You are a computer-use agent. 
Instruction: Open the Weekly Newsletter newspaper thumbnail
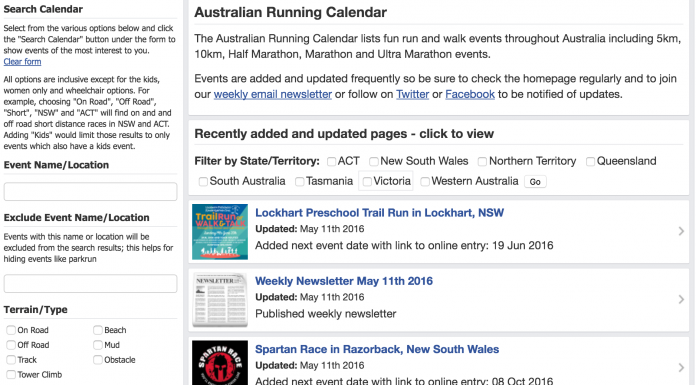pyautogui.click(x=220, y=300)
